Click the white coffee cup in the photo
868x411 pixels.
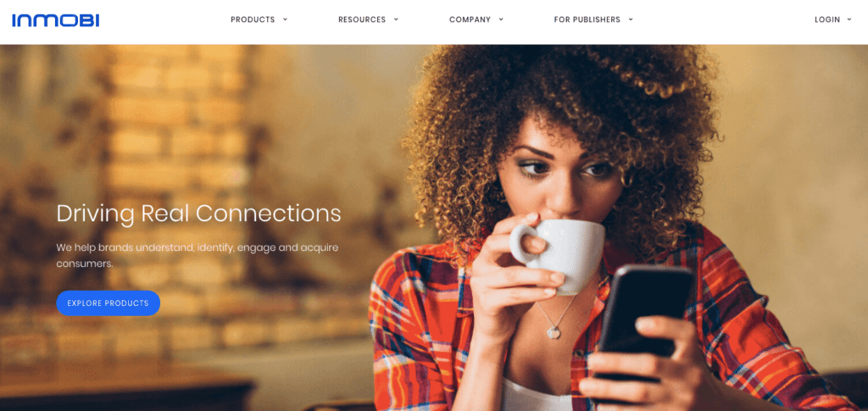pos(558,252)
